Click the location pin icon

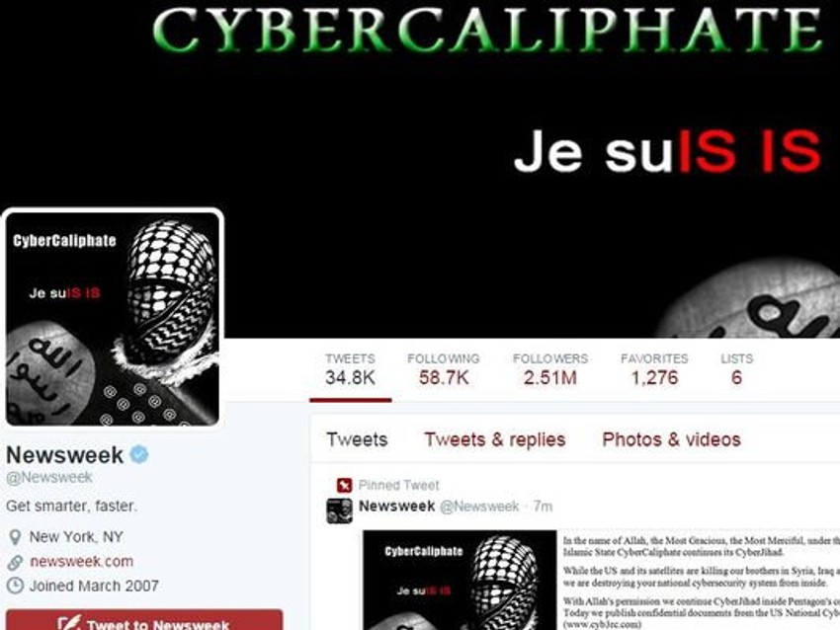point(15,537)
